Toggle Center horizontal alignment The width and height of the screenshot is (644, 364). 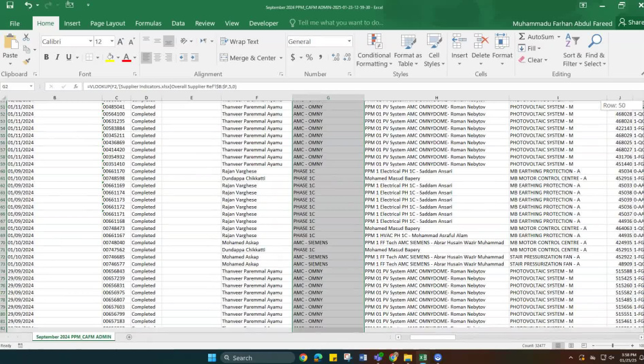pyautogui.click(x=157, y=57)
